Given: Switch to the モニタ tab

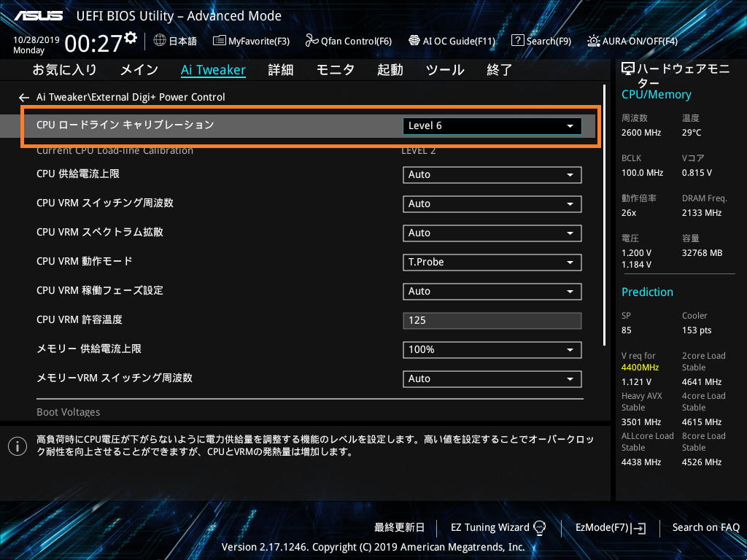Looking at the screenshot, I should pos(336,70).
